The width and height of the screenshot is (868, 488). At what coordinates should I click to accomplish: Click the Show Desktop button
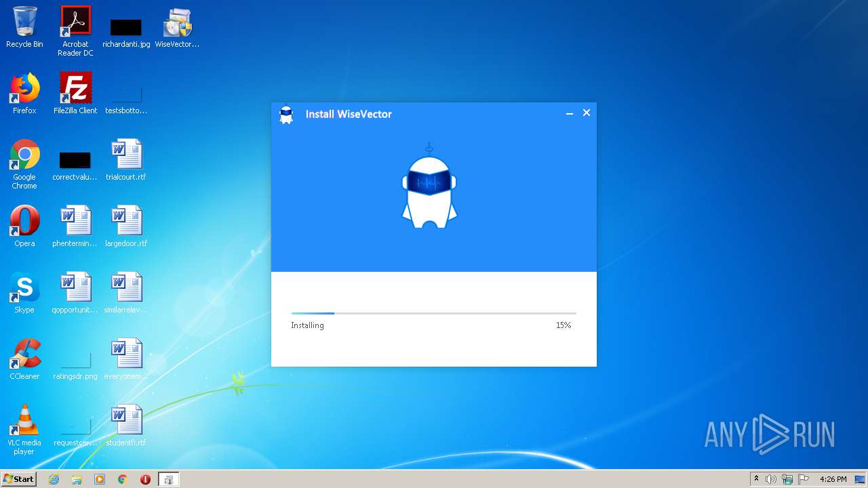pos(861,479)
